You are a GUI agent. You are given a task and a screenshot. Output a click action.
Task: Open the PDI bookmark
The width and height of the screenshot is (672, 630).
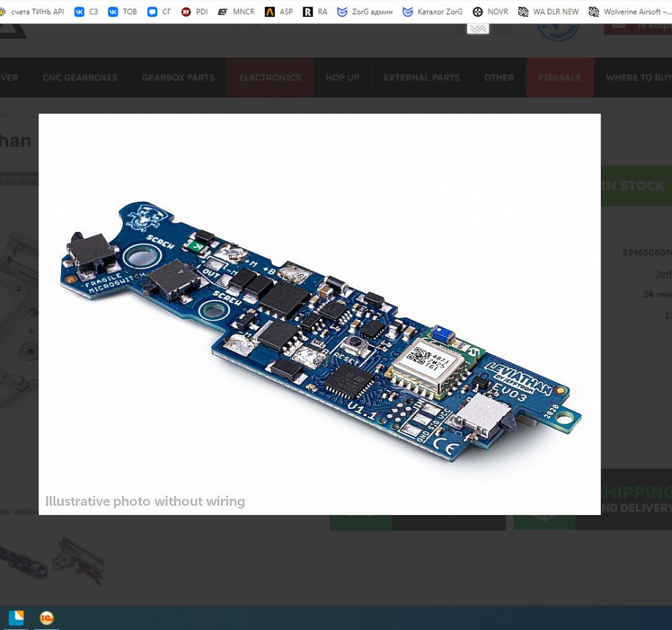click(x=195, y=11)
